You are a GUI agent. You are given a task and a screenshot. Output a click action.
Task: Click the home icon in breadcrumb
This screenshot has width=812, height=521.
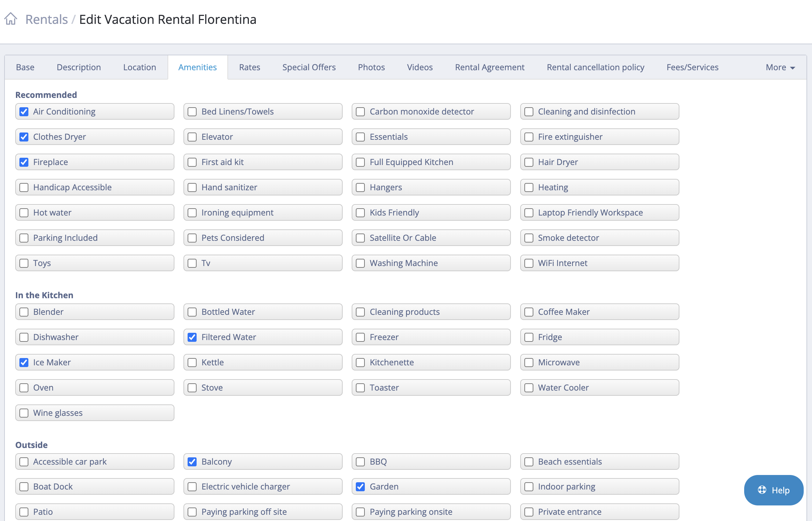click(x=11, y=19)
